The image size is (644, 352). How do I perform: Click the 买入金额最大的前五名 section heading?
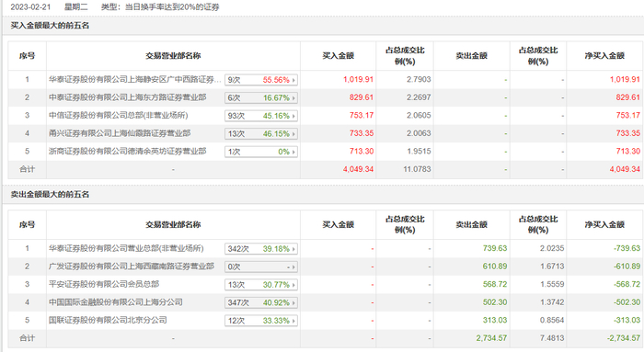tap(50, 26)
